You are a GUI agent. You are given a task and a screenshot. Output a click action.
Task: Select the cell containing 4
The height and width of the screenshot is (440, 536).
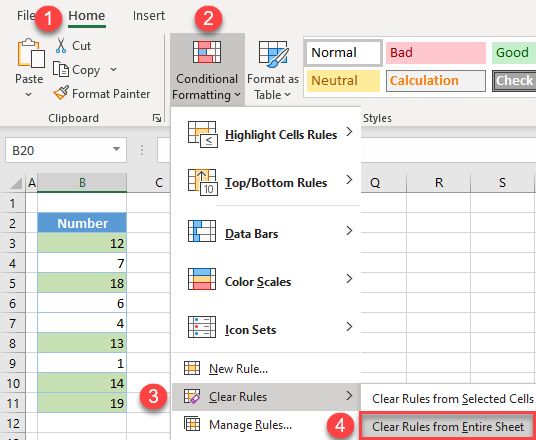coord(82,323)
